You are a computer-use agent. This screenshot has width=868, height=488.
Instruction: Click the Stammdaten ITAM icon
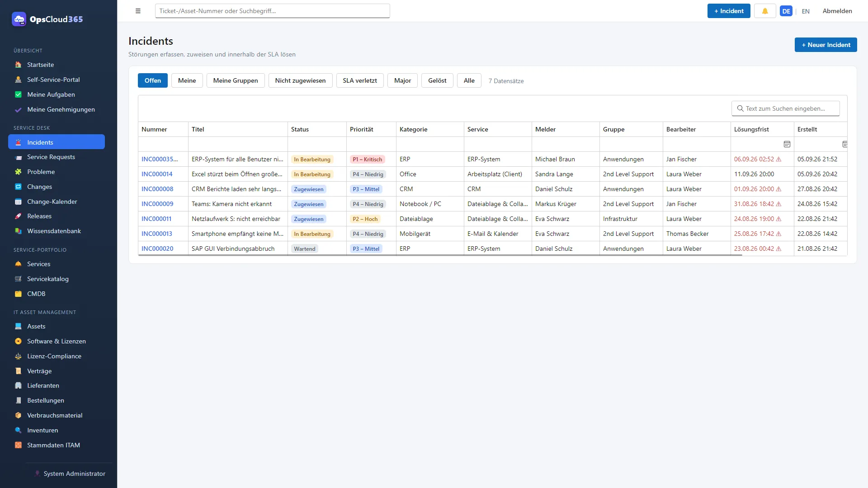[18, 445]
